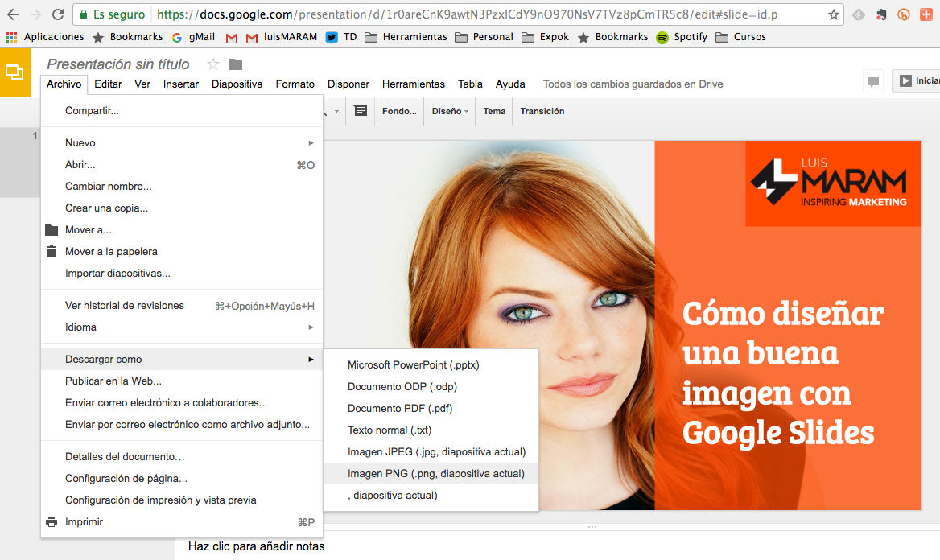This screenshot has width=940, height=560.
Task: Open the speaker notes toolbar icon
Action: point(360,110)
